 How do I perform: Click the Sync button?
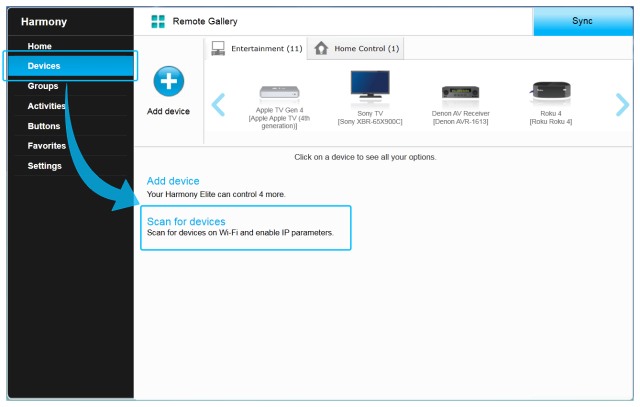coord(583,21)
